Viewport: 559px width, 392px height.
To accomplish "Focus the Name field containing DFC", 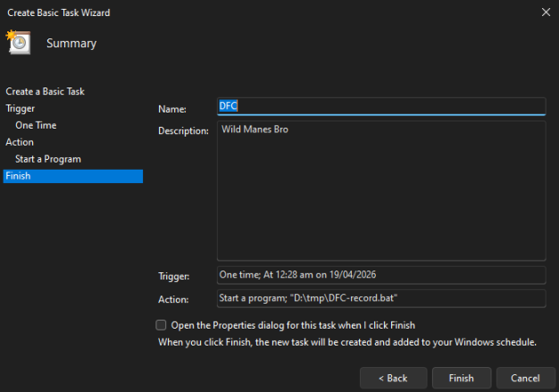I will coord(381,106).
